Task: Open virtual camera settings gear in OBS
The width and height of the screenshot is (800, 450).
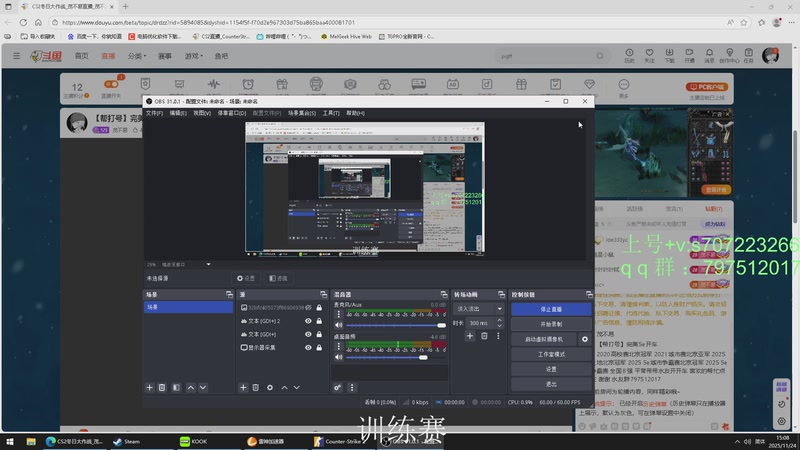Action: (x=585, y=339)
